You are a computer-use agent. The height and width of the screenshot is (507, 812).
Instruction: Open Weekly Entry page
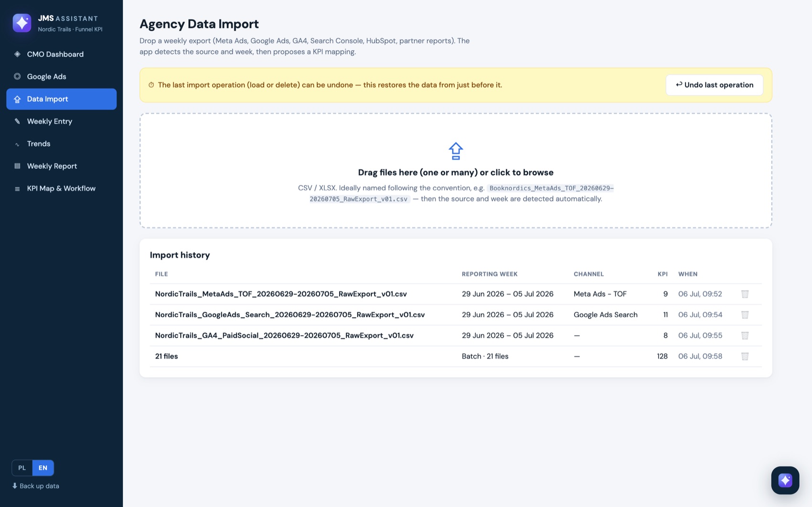pyautogui.click(x=61, y=121)
